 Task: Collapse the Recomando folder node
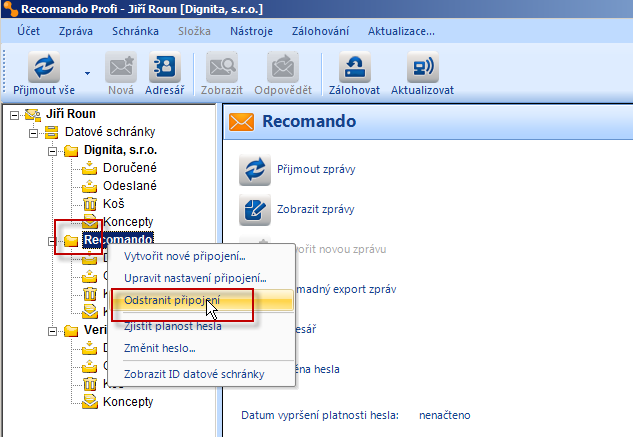click(52, 242)
